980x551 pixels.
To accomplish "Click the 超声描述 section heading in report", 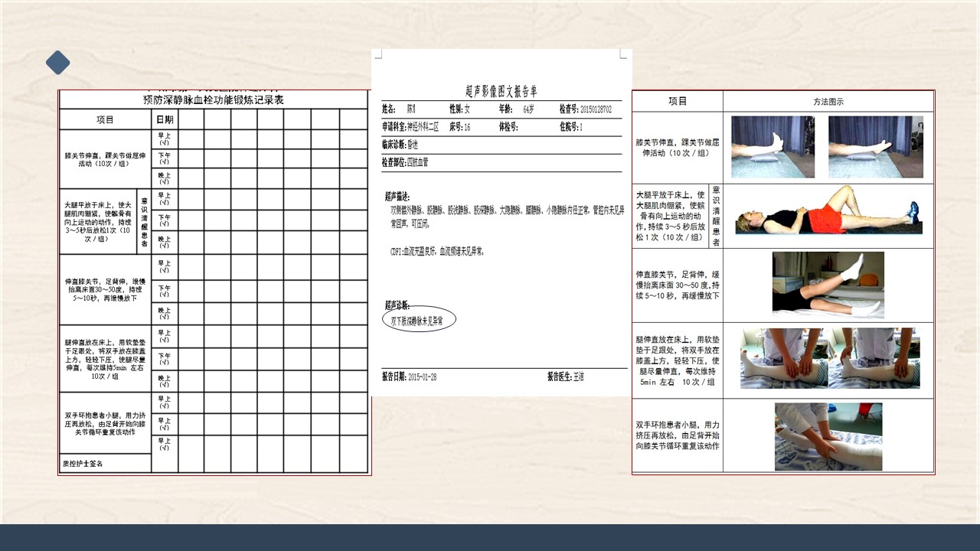I will 397,197.
